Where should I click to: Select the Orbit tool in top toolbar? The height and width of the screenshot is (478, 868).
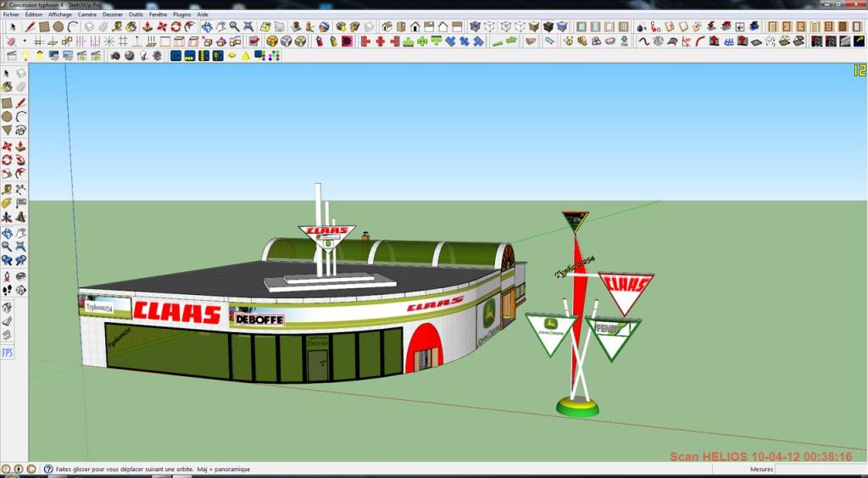coord(207,26)
